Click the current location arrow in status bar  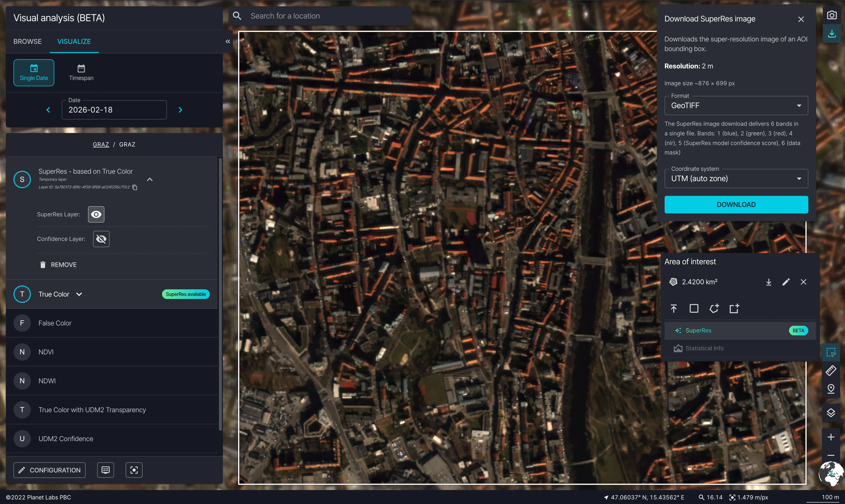[606, 497]
